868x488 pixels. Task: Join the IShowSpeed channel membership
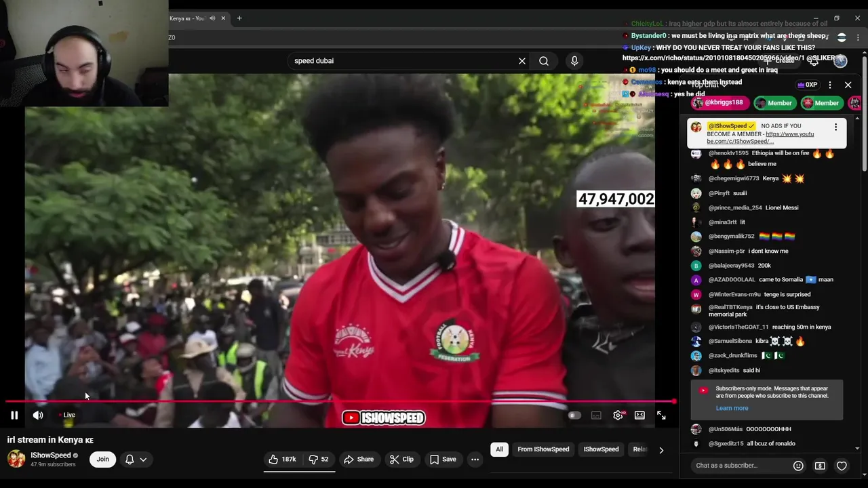pos(102,460)
